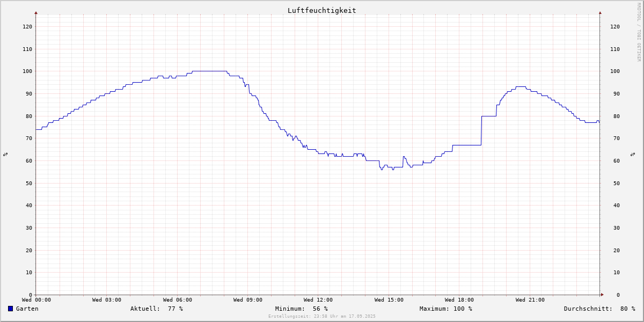The height and width of the screenshot is (322, 644).
Task: Click the % unit label on the left side
Action: [5, 154]
